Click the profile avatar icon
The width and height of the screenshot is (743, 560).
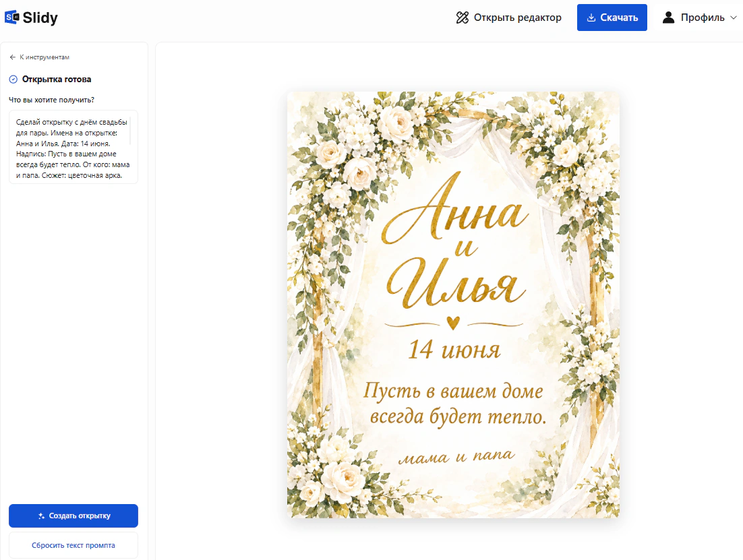pyautogui.click(x=668, y=18)
